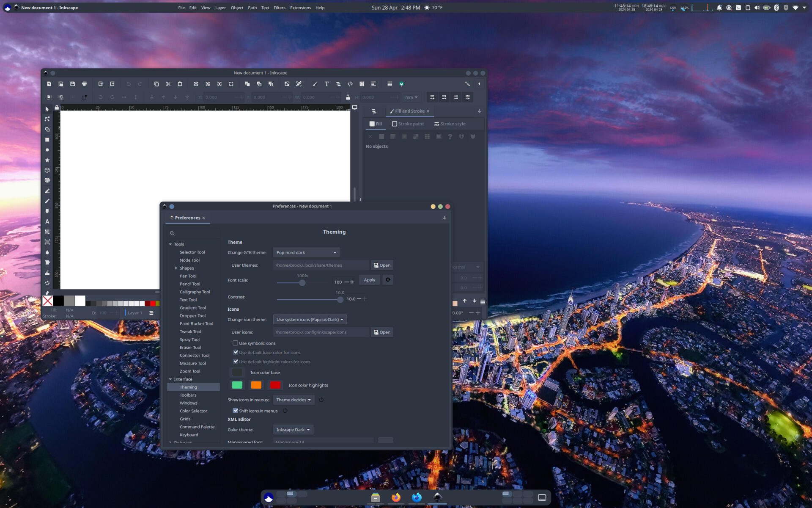Image resolution: width=812 pixels, height=508 pixels.
Task: Click the green preferences icon in toolbar
Action: click(x=401, y=84)
